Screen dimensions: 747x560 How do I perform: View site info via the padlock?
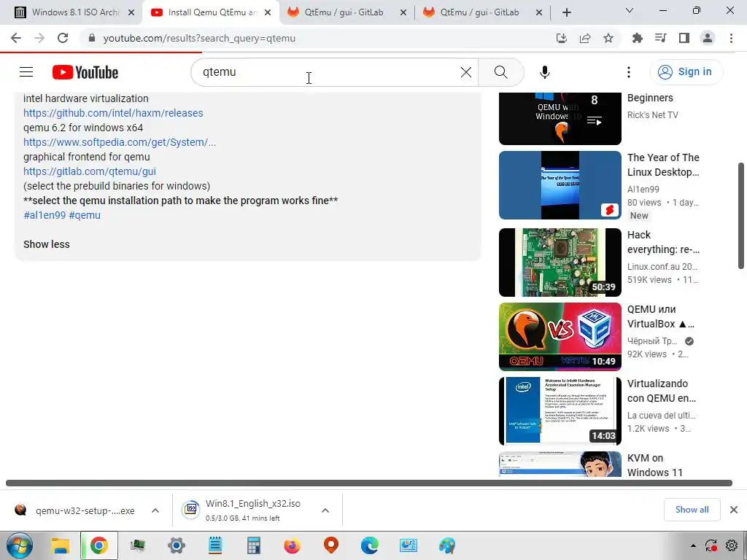coord(92,38)
